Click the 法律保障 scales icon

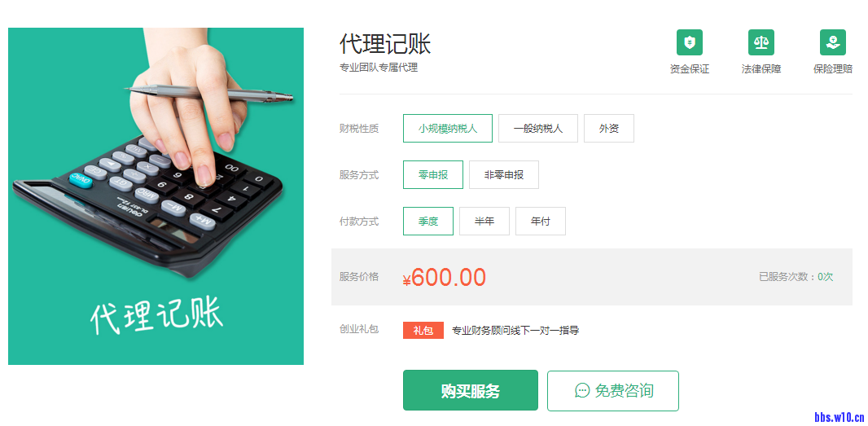click(x=761, y=42)
